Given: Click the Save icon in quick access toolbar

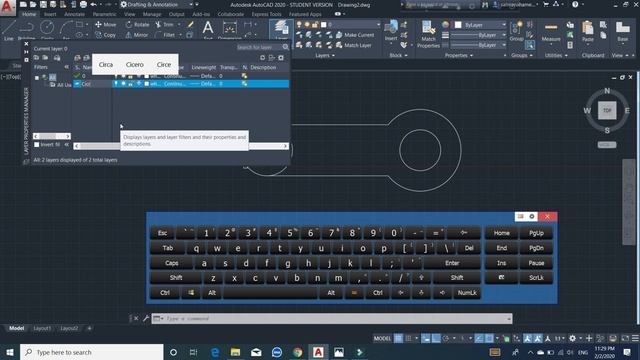Looking at the screenshot, I should tap(43, 4).
